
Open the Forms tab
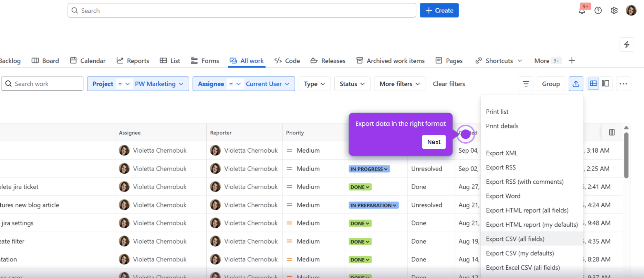(x=205, y=61)
